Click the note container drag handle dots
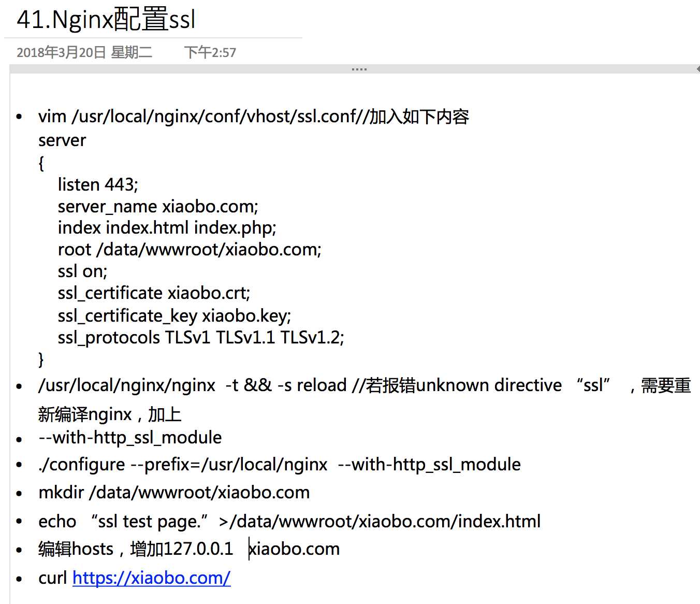 coord(359,69)
